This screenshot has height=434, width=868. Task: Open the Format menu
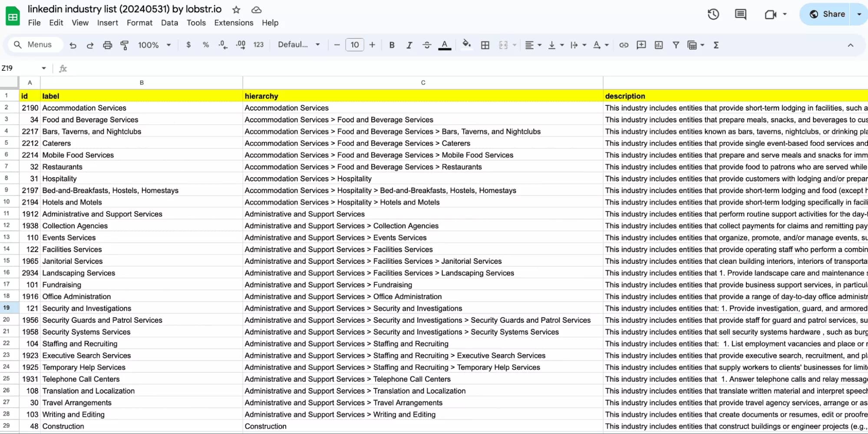pos(139,23)
